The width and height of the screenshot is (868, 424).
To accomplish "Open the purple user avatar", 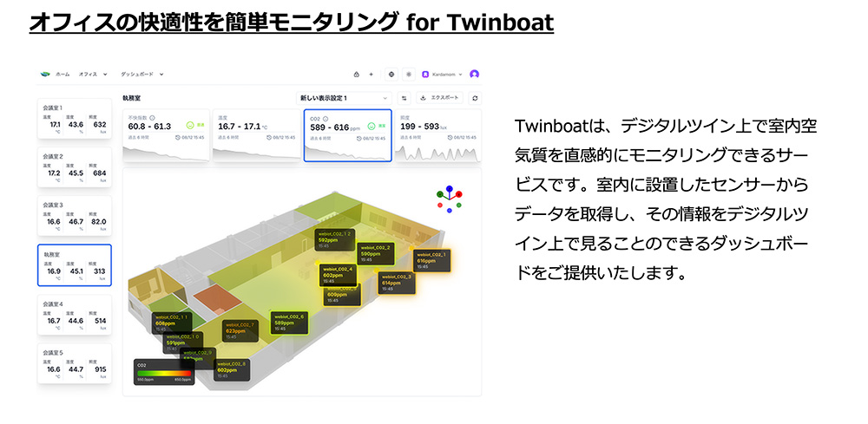I will pyautogui.click(x=474, y=75).
